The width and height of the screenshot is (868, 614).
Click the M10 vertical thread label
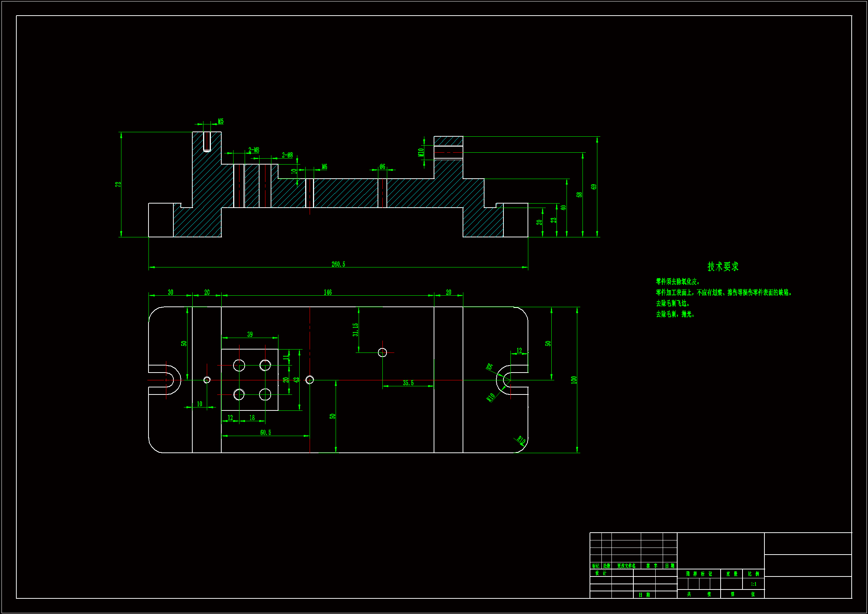[x=421, y=152]
